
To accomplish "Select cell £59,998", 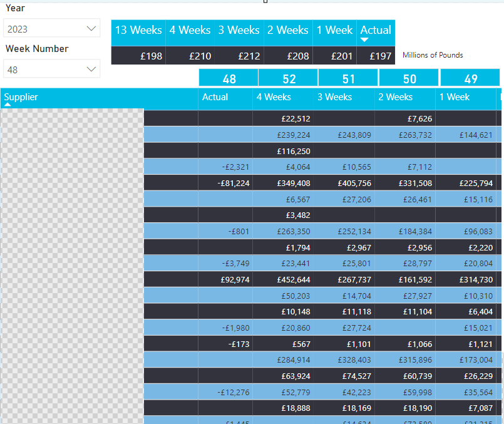I will 418,392.
